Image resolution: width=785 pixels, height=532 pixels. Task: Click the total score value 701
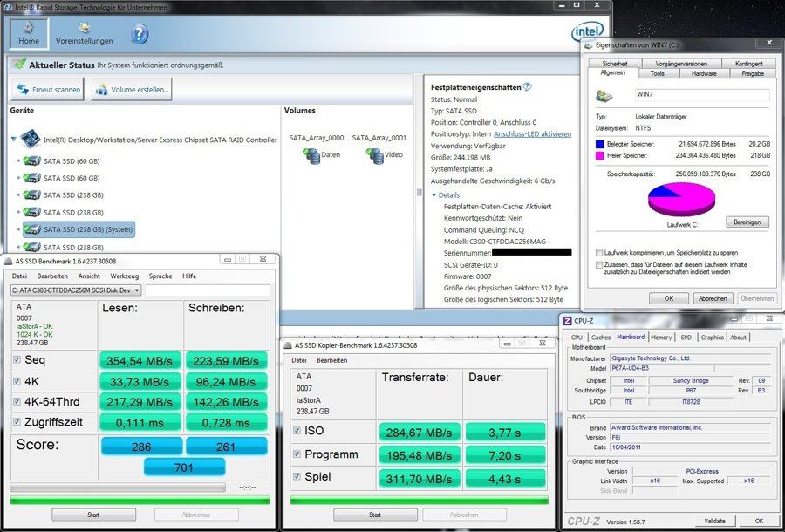click(x=184, y=467)
